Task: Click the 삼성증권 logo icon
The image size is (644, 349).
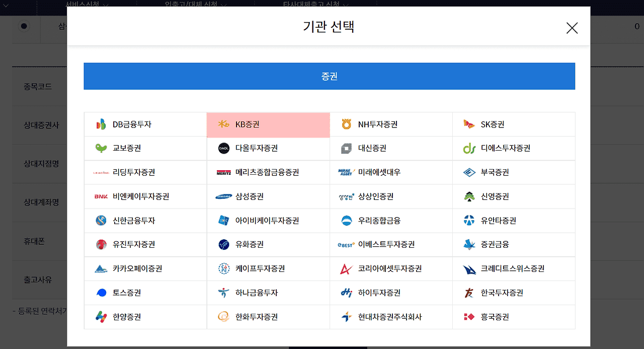Action: (x=224, y=197)
